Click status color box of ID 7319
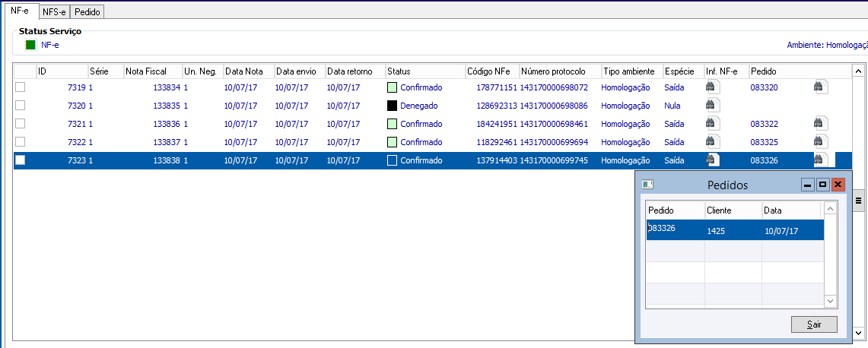 (392, 87)
